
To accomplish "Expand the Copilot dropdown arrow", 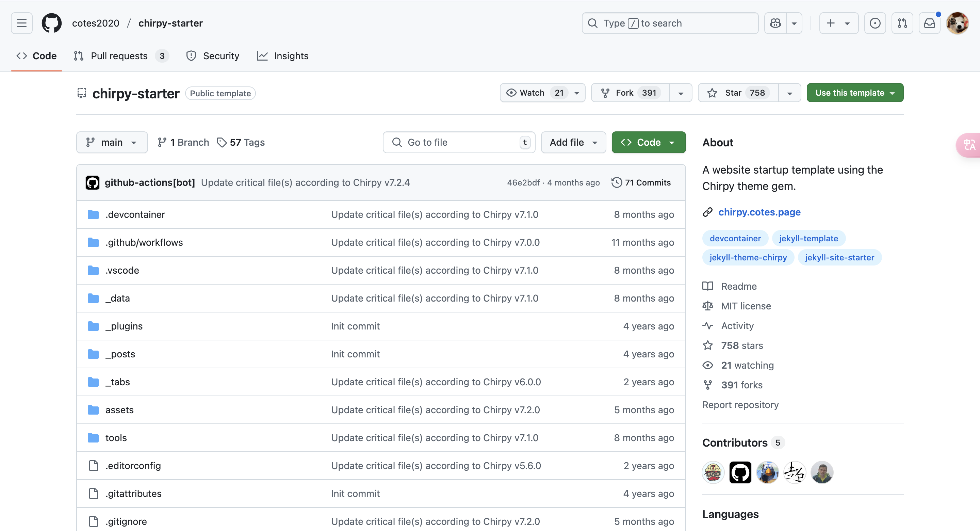I will tap(794, 23).
